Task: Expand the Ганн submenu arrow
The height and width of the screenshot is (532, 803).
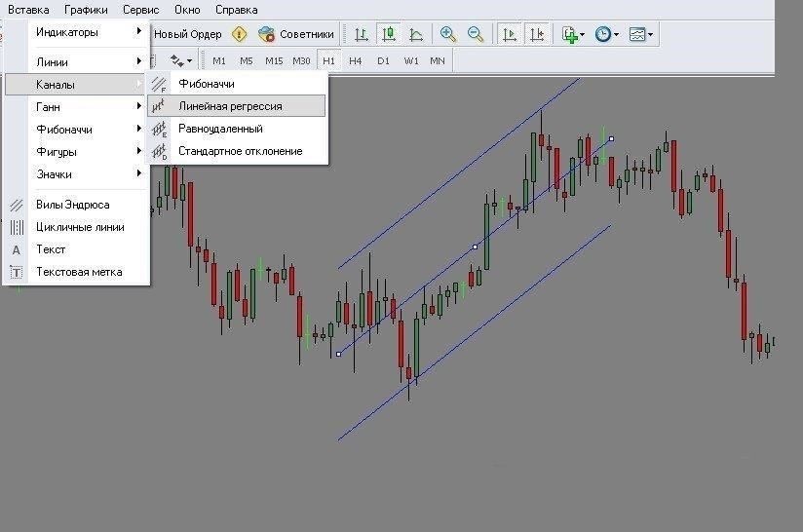Action: (138, 106)
